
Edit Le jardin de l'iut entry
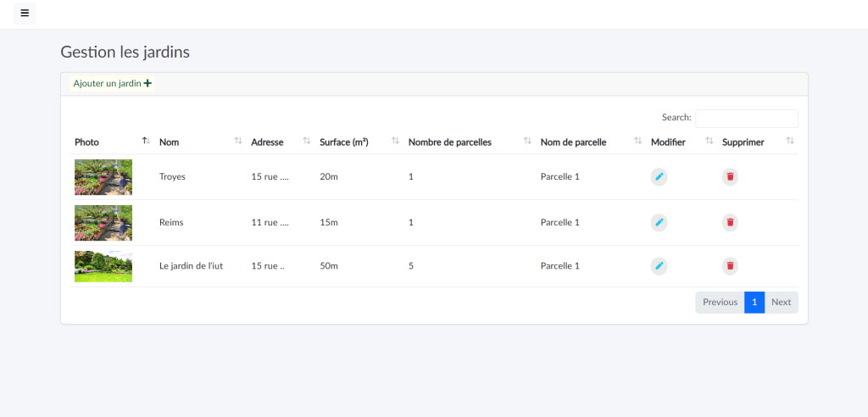coord(659,266)
